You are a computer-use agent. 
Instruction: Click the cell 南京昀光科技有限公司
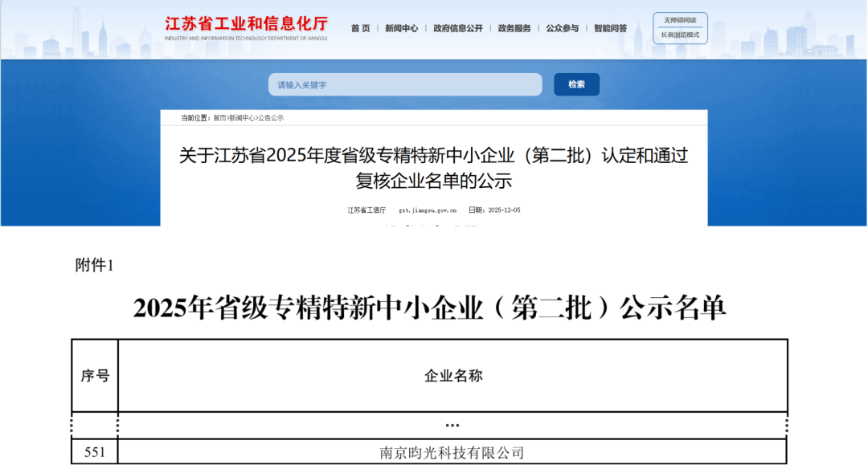[452, 453]
